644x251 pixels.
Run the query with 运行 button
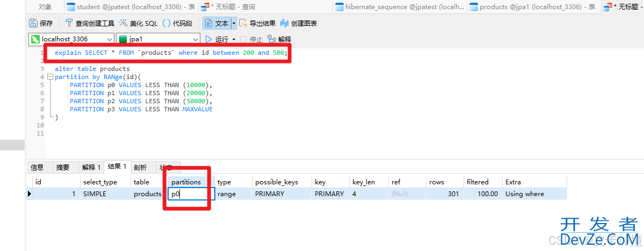217,39
